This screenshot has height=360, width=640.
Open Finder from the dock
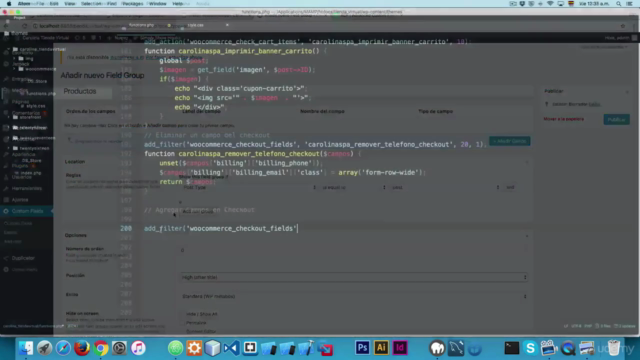pos(25,348)
